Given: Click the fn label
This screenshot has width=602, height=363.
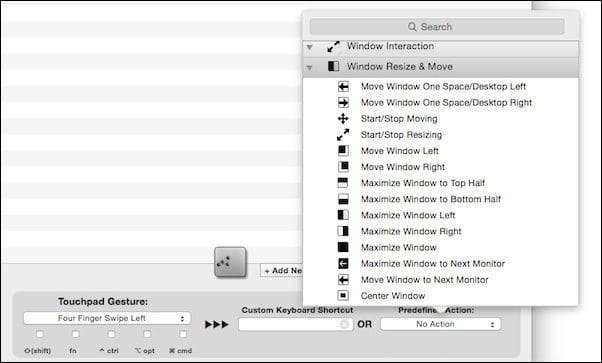Looking at the screenshot, I should [x=73, y=351].
